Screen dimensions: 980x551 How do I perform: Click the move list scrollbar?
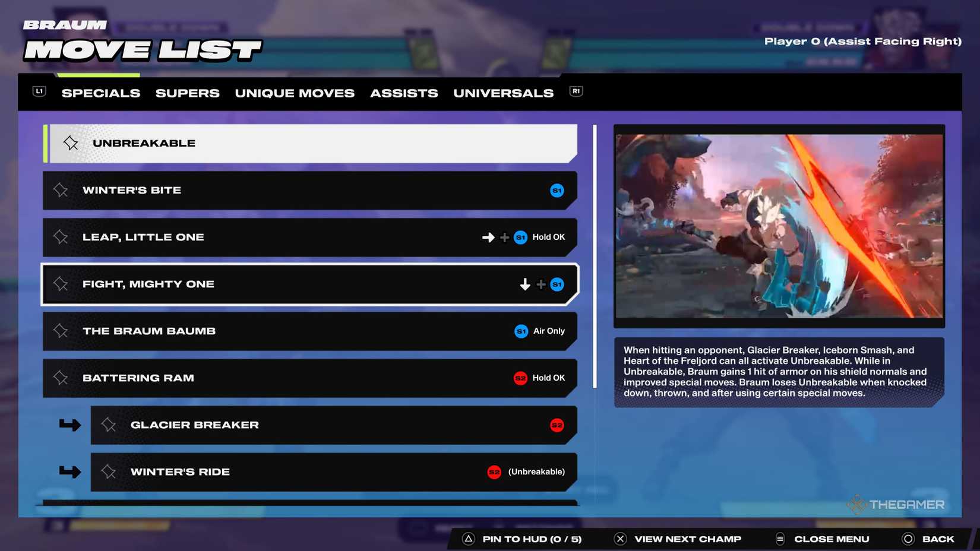coord(594,255)
